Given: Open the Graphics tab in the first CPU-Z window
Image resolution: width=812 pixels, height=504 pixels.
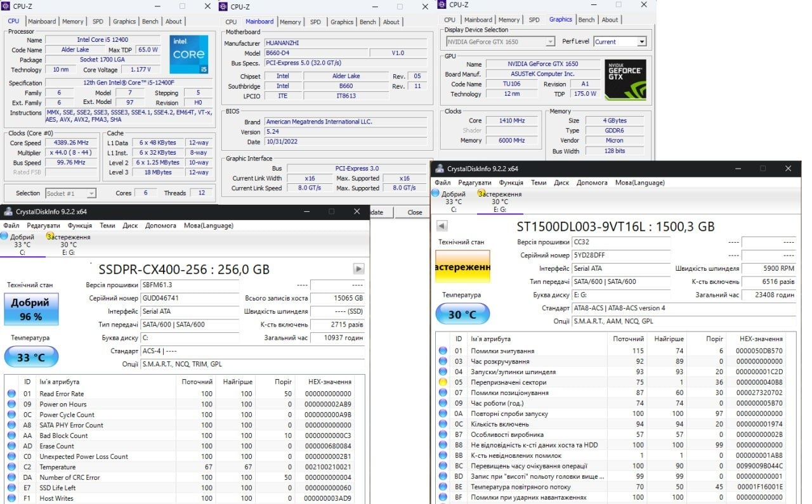Looking at the screenshot, I should pos(124,22).
